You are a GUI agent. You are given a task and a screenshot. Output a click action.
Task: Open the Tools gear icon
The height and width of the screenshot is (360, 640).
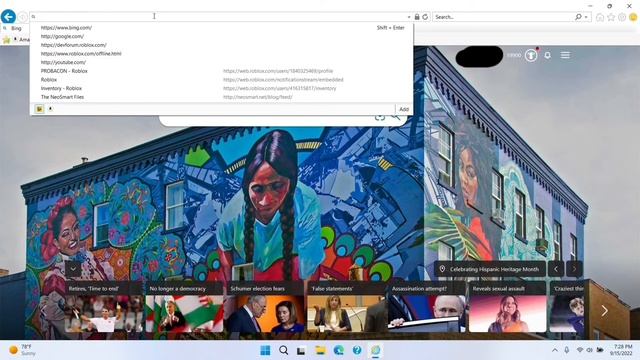tap(622, 17)
